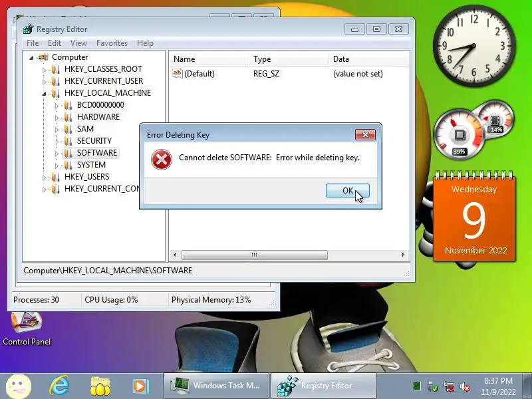This screenshot has width=532, height=399.
Task: Expand the SYSTEM key
Action: 57,166
